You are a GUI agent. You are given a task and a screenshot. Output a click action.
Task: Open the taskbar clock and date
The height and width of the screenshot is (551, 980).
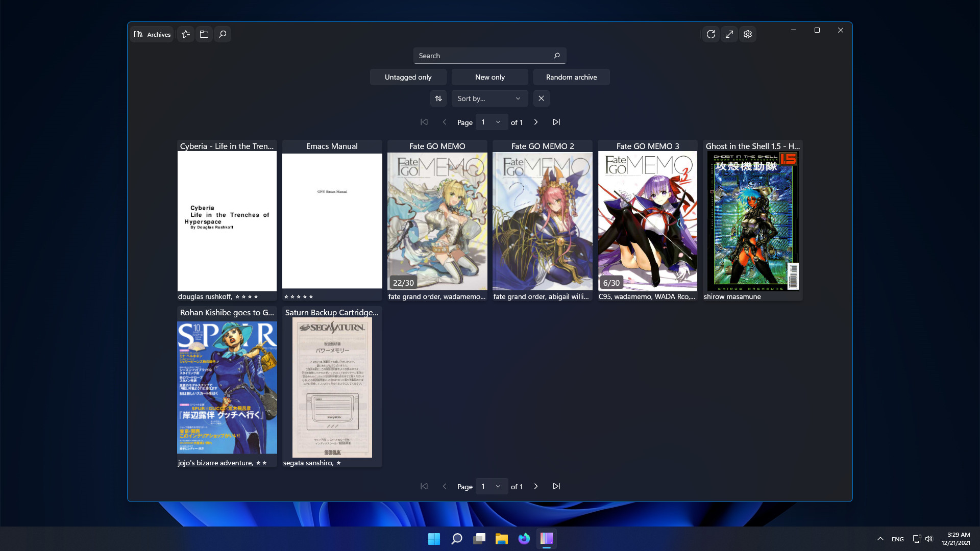point(956,539)
